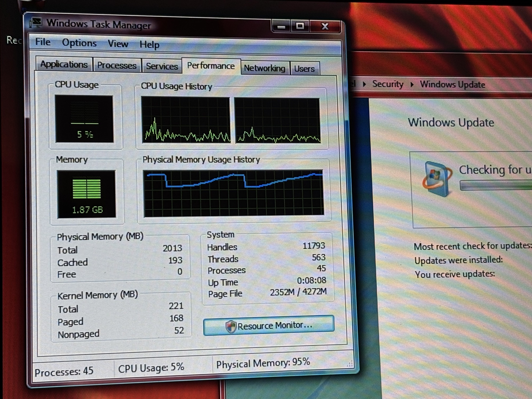Screen dimensions: 532x399
Task: Click the CPU Usage meter gauge
Action: (x=85, y=119)
